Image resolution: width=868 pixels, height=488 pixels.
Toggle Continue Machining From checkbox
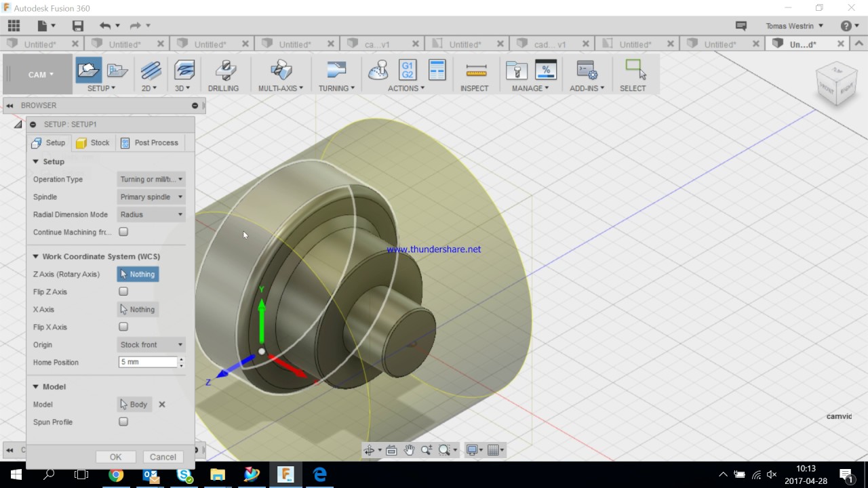coord(123,232)
